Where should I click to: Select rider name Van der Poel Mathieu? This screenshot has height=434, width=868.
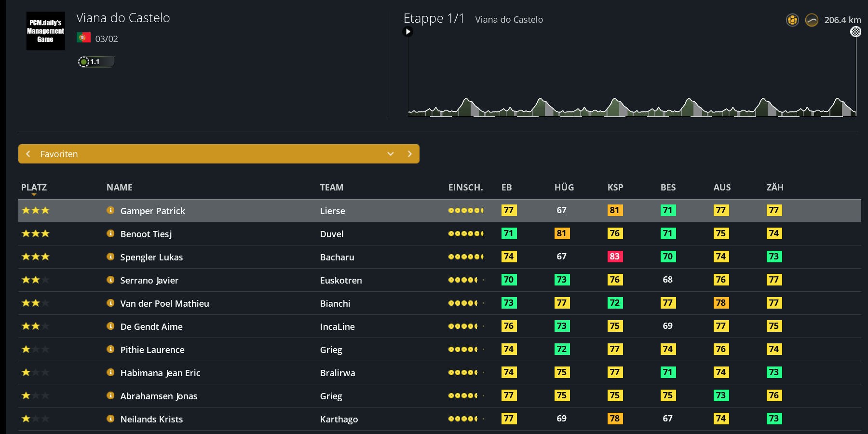[x=165, y=303]
